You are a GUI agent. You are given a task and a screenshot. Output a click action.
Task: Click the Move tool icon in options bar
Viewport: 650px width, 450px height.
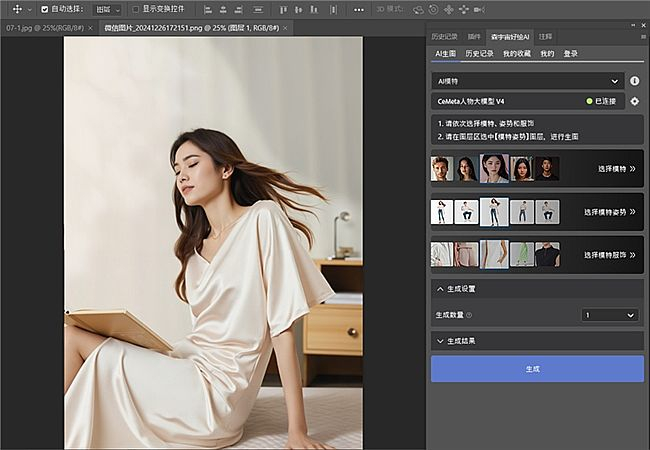click(17, 9)
